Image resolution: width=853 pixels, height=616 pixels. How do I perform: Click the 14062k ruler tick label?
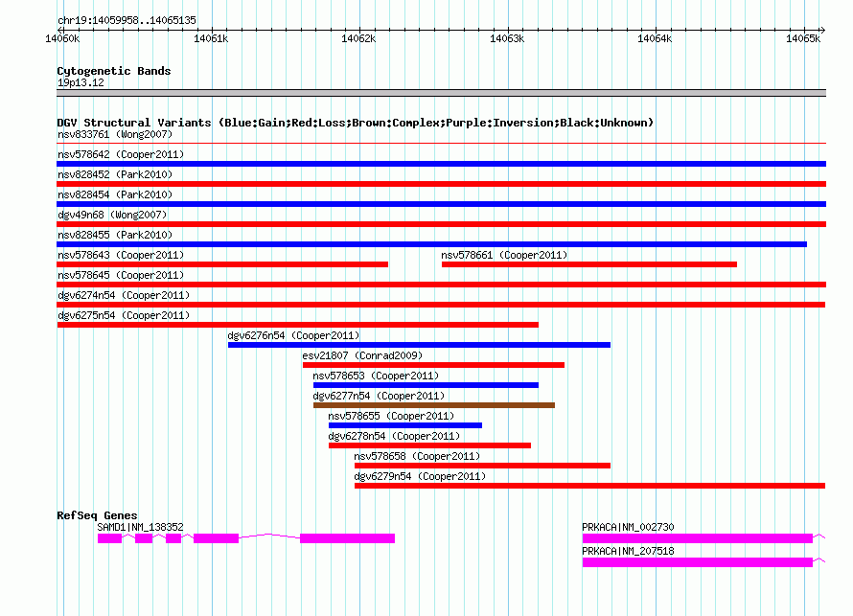(x=358, y=38)
